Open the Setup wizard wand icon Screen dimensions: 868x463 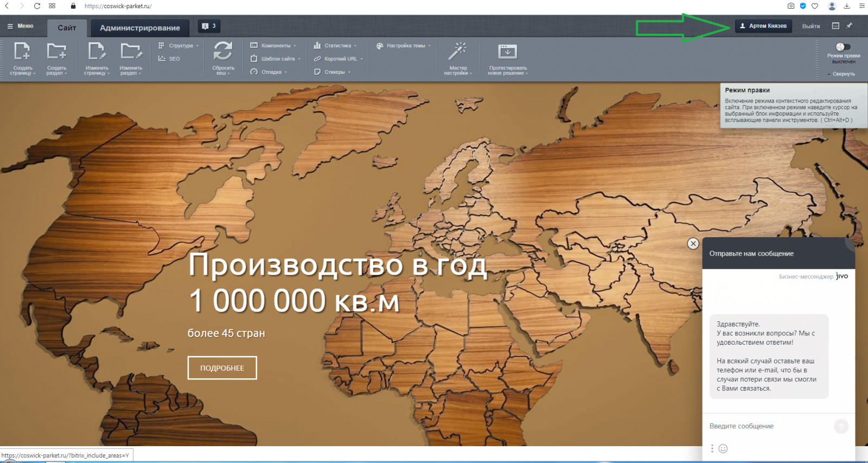(x=457, y=51)
